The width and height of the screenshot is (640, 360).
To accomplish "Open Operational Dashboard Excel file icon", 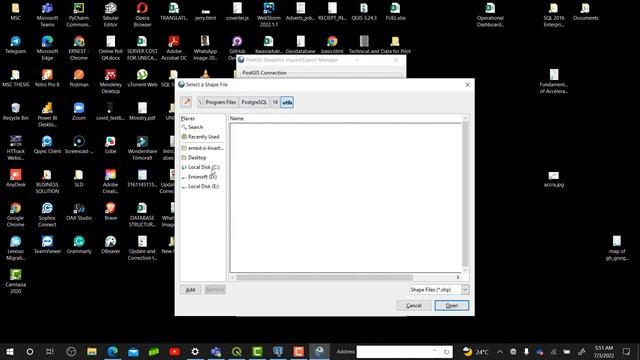I will tap(490, 14).
